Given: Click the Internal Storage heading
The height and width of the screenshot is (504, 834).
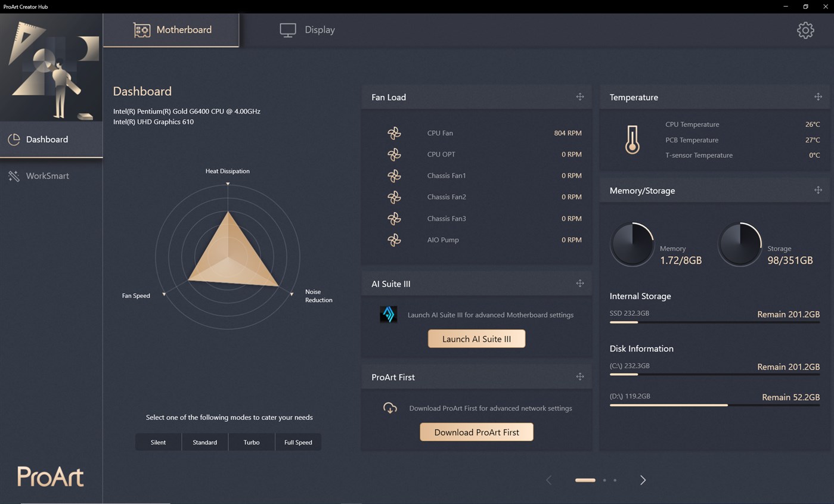Looking at the screenshot, I should click(640, 296).
